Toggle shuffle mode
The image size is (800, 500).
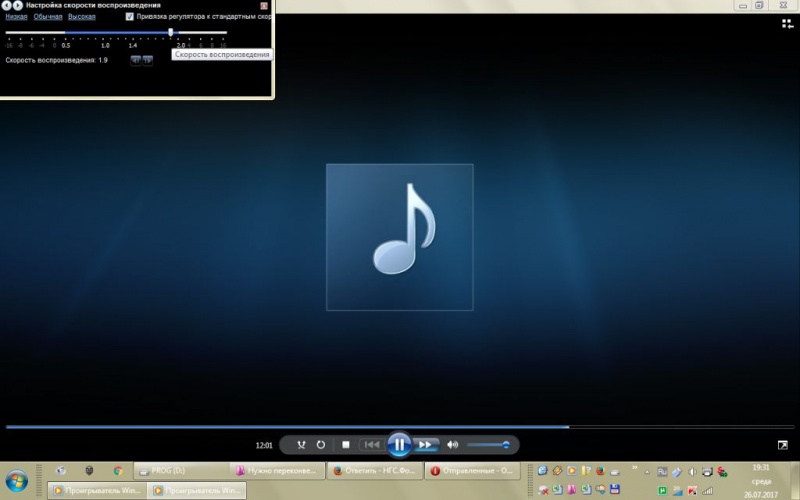(301, 444)
